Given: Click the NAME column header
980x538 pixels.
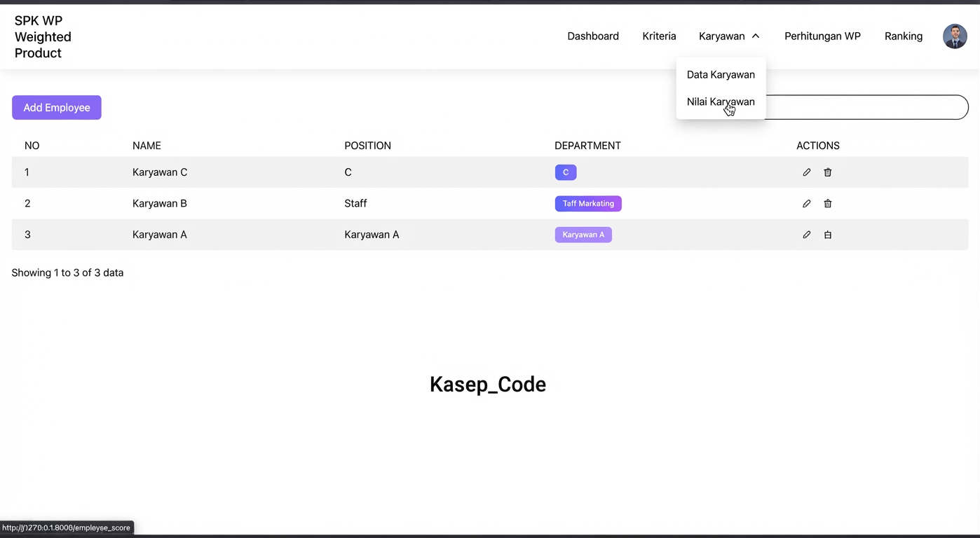Looking at the screenshot, I should [147, 146].
